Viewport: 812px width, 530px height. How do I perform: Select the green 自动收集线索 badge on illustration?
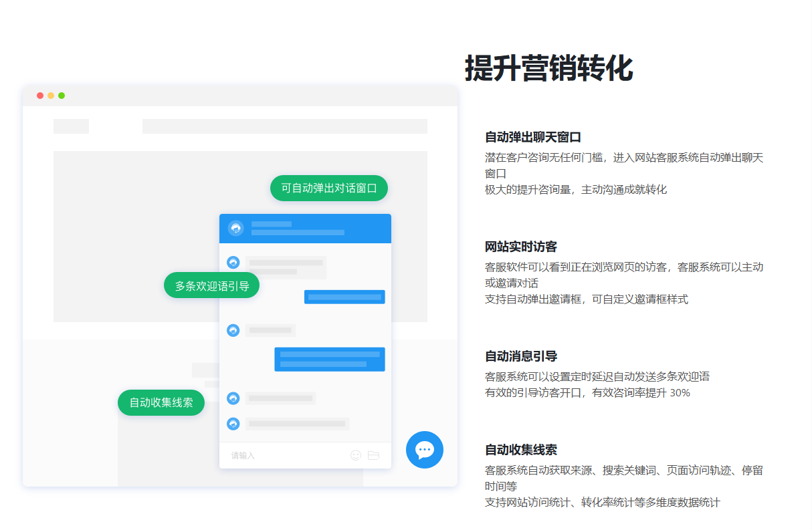coord(161,402)
